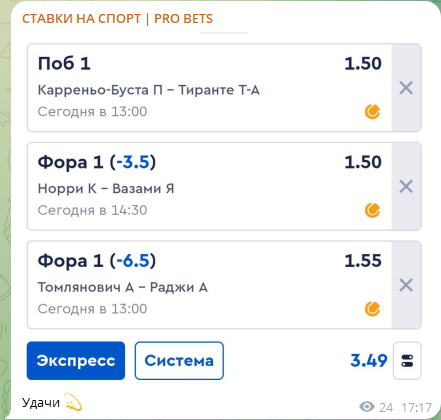441x420 pixels.
Task: Click the Поб 1 bet title
Action: click(x=64, y=63)
